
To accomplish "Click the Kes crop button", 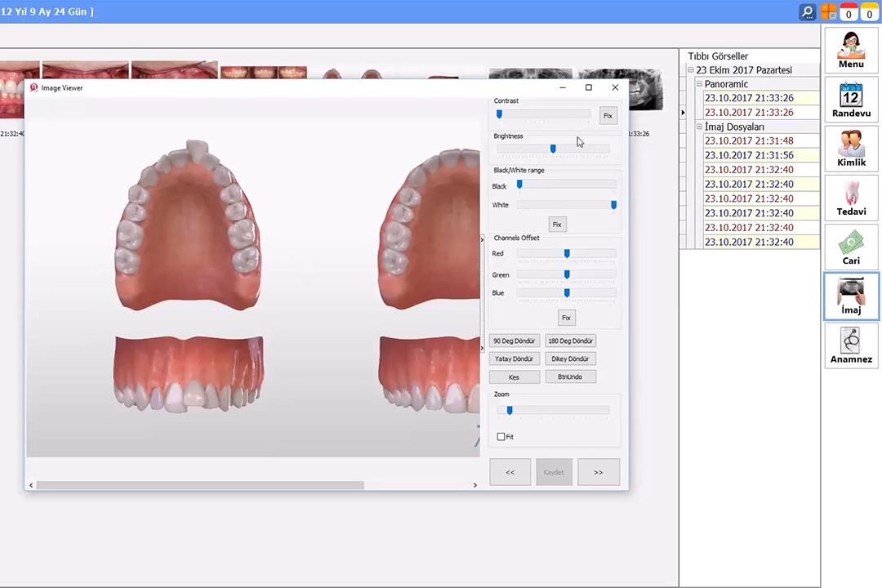I will pos(514,377).
